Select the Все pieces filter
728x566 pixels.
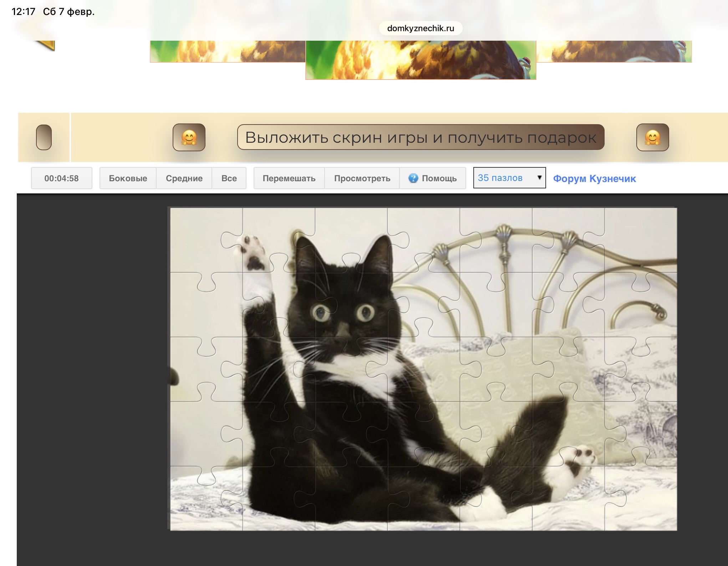coord(229,178)
